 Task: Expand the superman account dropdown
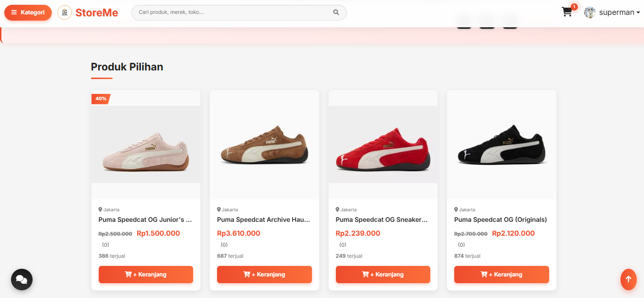(x=619, y=12)
